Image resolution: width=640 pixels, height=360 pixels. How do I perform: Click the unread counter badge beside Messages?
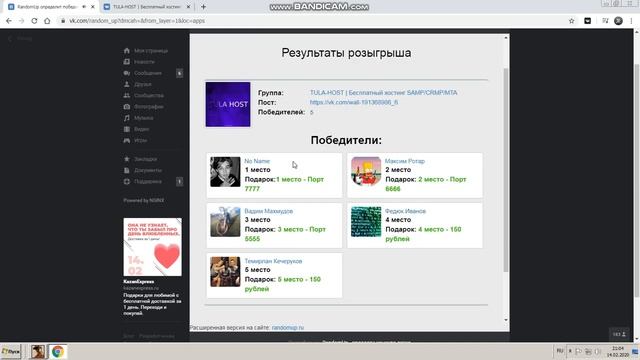[179, 73]
